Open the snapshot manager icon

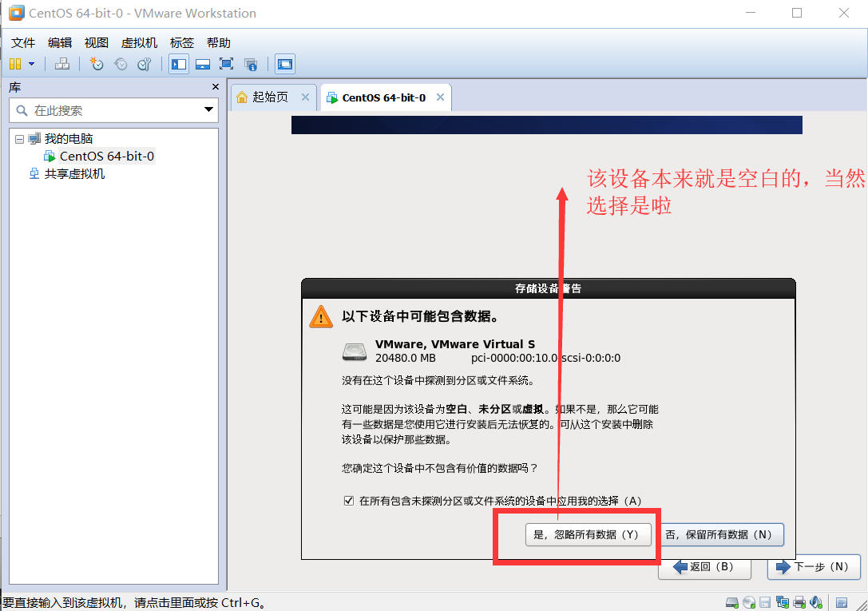144,64
